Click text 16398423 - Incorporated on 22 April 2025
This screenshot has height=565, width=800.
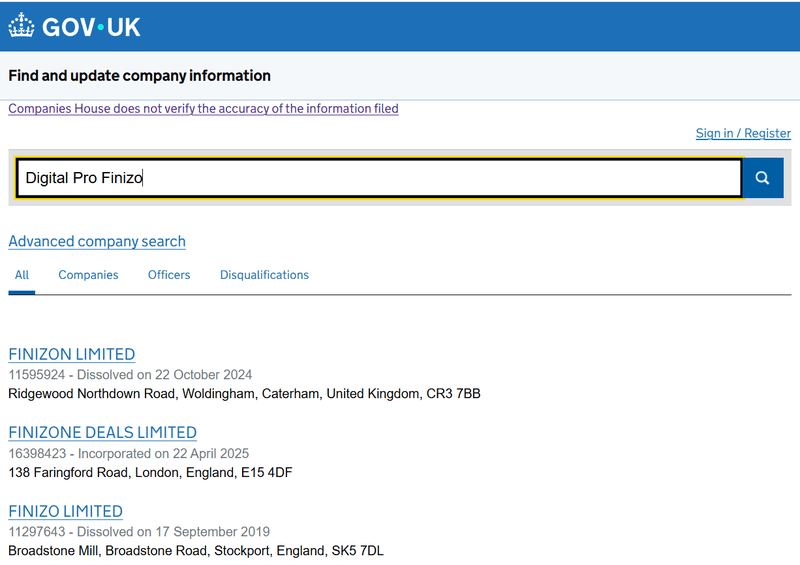click(x=129, y=453)
